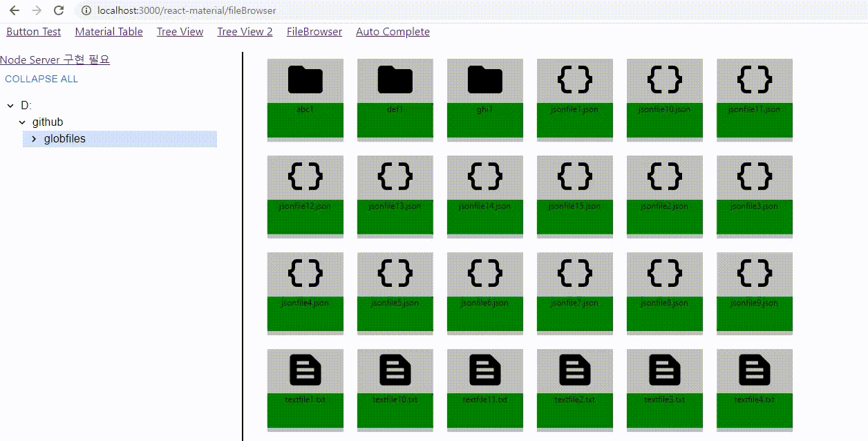The height and width of the screenshot is (441, 868).
Task: Select the jsonfile11.json braces icon
Action: 755,79
